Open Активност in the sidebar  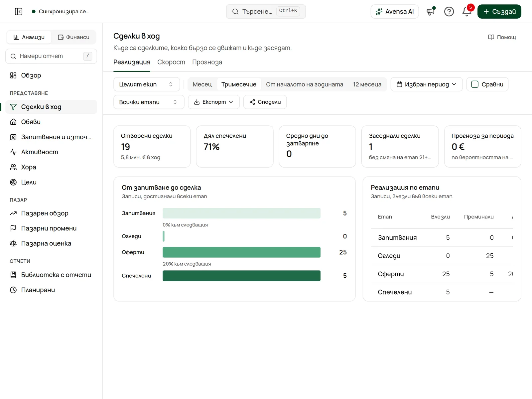[x=51, y=152]
